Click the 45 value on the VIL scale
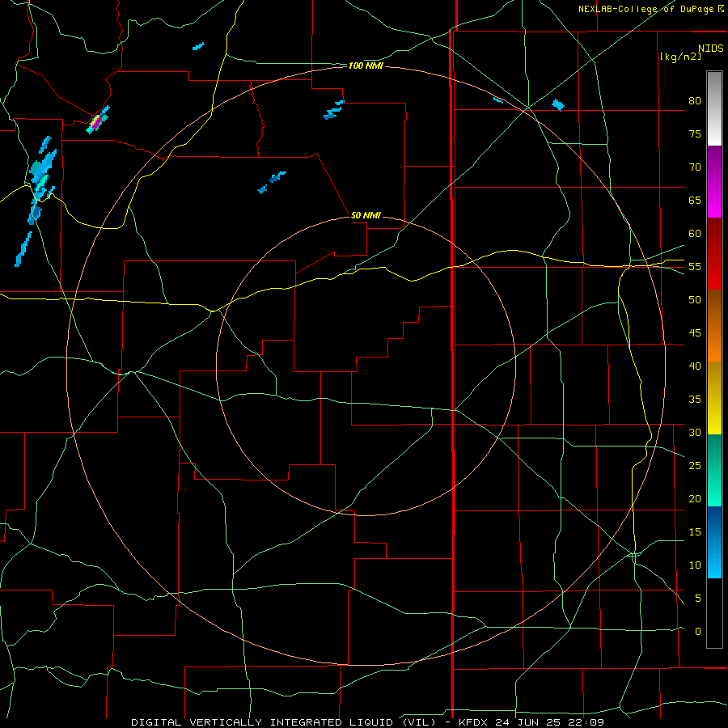 tap(695, 333)
